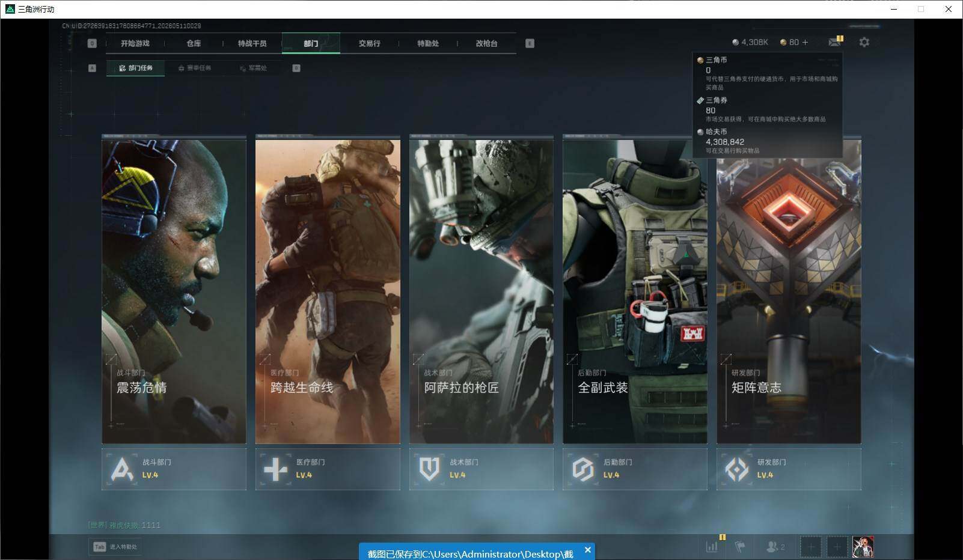Click the 后勤部门 LV.4 panel

[635, 469]
